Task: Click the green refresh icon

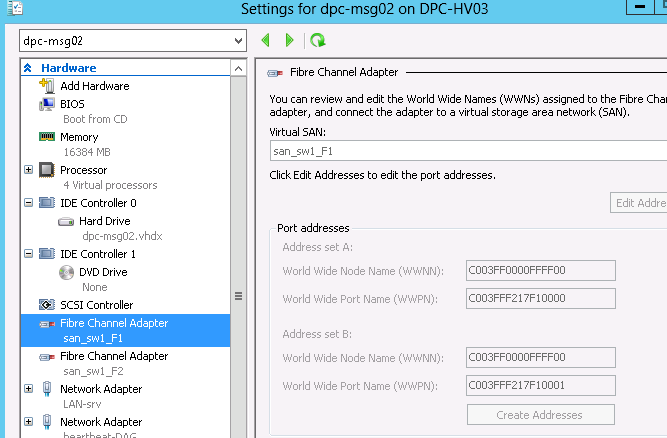Action: pyautogui.click(x=317, y=40)
